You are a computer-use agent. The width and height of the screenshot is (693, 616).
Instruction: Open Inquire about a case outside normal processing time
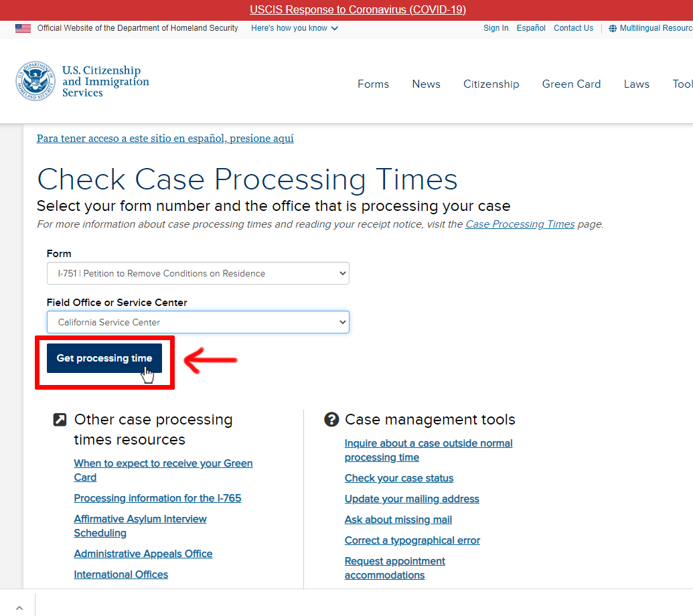click(x=429, y=451)
